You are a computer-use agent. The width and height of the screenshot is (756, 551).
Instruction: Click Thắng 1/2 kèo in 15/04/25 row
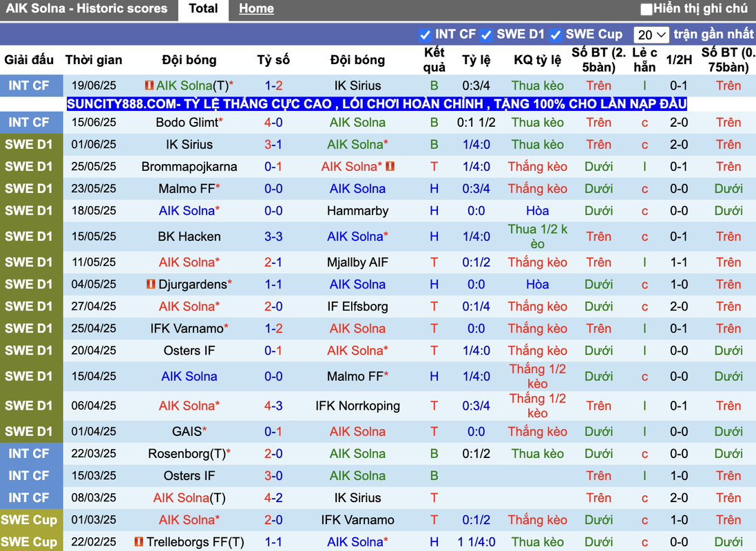point(537,376)
